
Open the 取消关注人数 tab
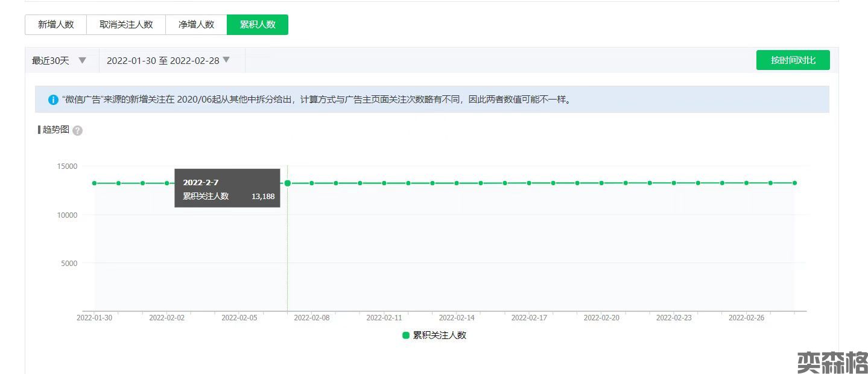(126, 25)
